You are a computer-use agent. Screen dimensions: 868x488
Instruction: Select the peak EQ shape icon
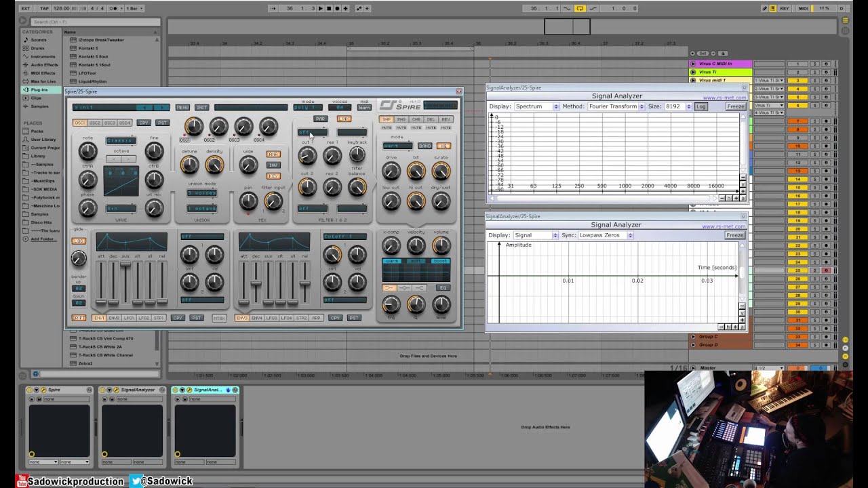404,288
